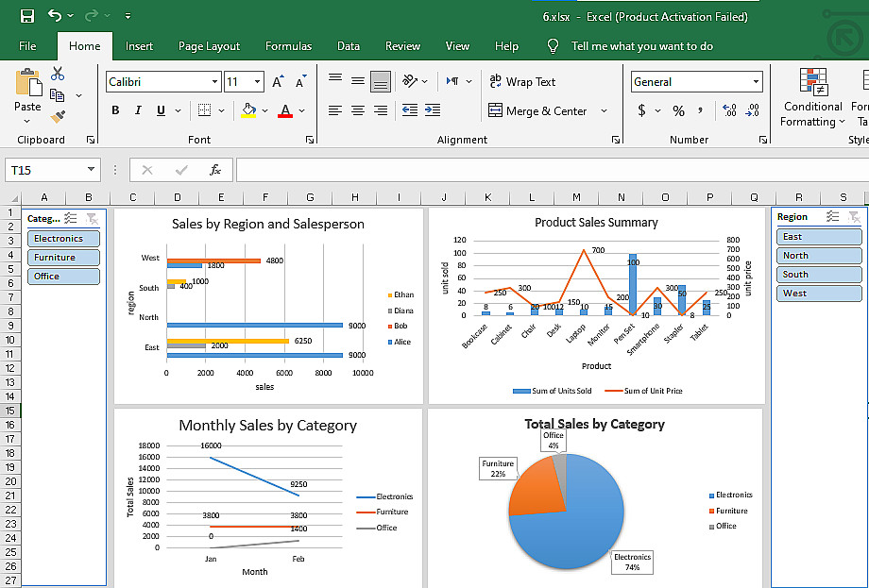869x588 pixels.
Task: Click the Copy icon
Action: point(57,95)
